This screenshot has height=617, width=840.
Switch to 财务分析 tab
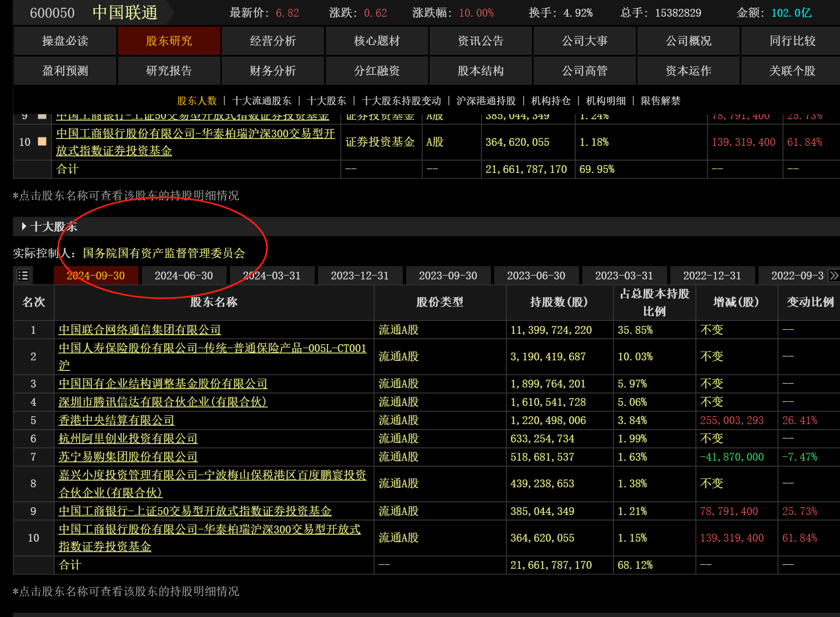click(273, 71)
